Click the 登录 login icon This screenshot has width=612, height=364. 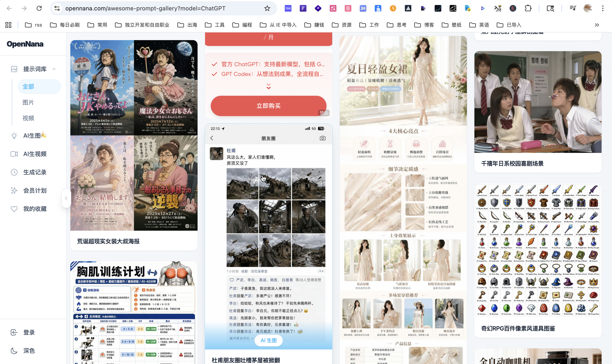pyautogui.click(x=14, y=332)
